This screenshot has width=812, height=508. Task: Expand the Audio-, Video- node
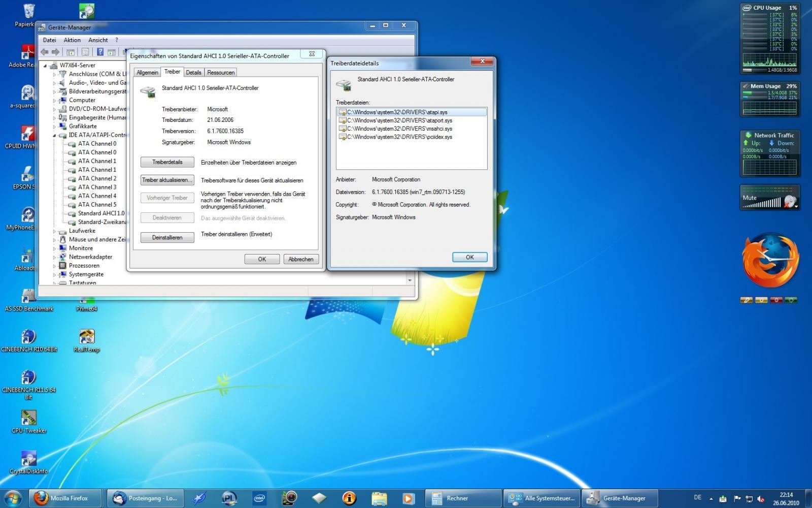[x=54, y=83]
